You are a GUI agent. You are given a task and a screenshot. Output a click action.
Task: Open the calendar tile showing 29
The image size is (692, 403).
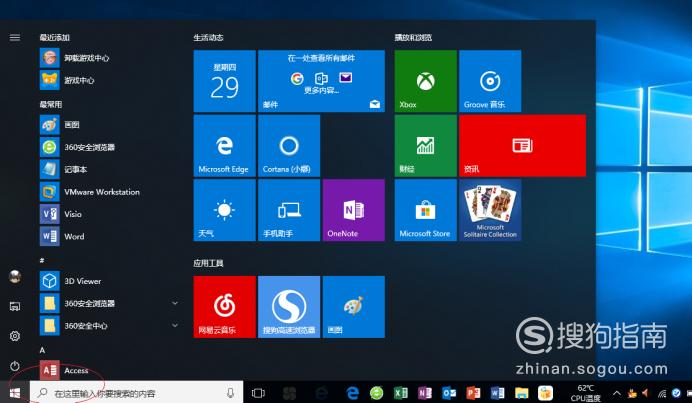pos(225,81)
